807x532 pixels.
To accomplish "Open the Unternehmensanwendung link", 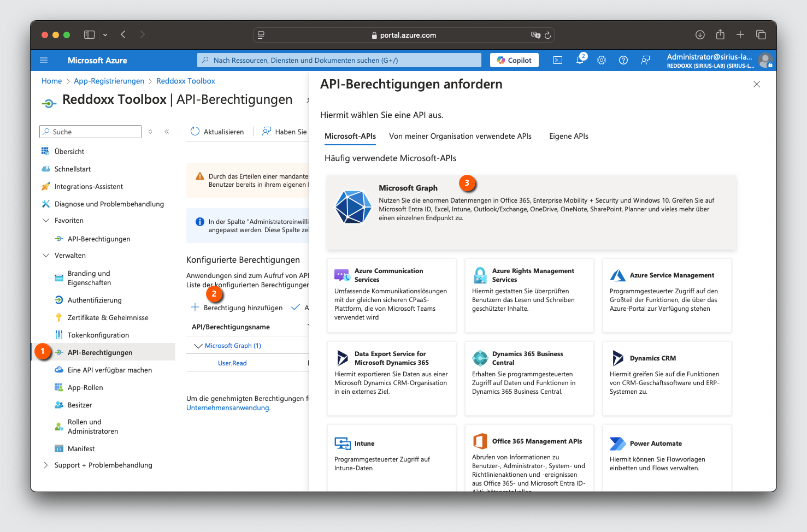I will pyautogui.click(x=228, y=407).
